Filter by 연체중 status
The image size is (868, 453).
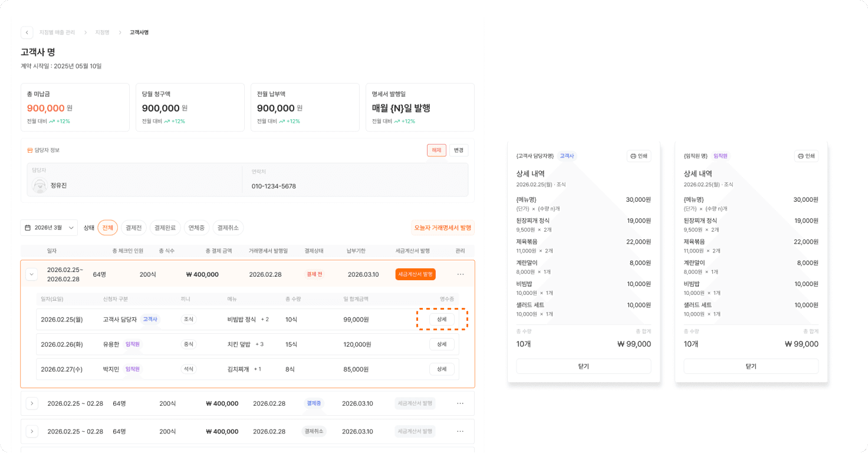(x=196, y=228)
